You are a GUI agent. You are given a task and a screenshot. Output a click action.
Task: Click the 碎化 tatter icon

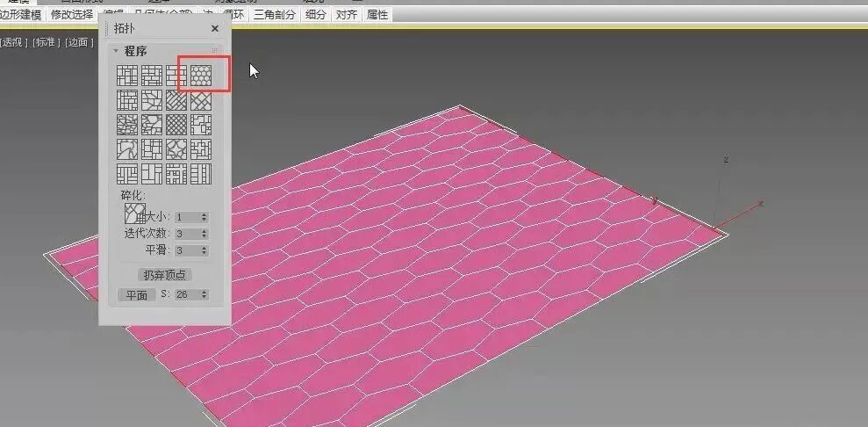(135, 214)
